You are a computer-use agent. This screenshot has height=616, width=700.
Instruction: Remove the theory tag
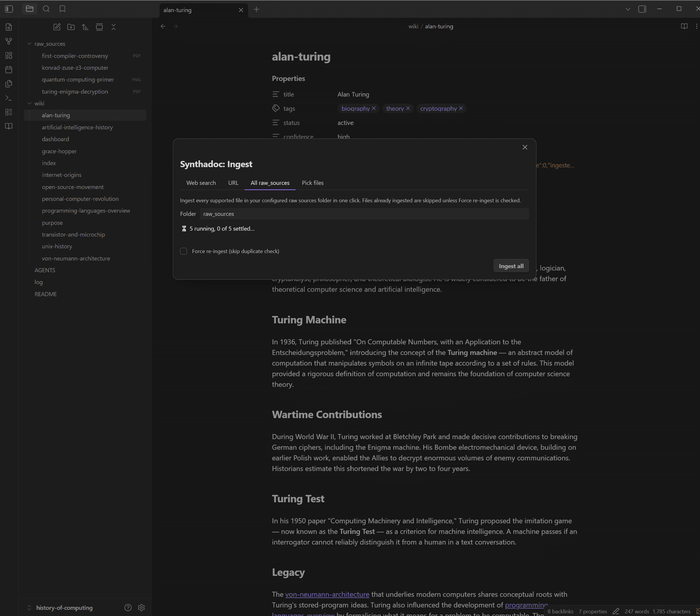coord(408,108)
